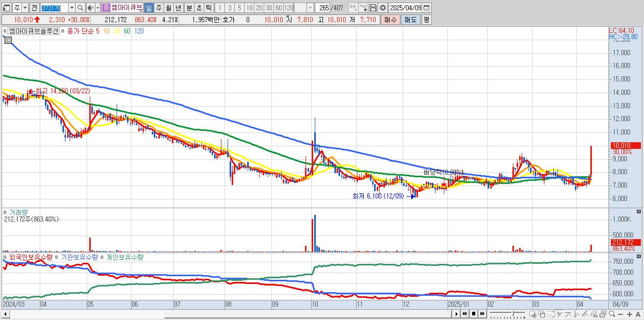
Task: Click the 전 button
Action: click(x=34, y=8)
